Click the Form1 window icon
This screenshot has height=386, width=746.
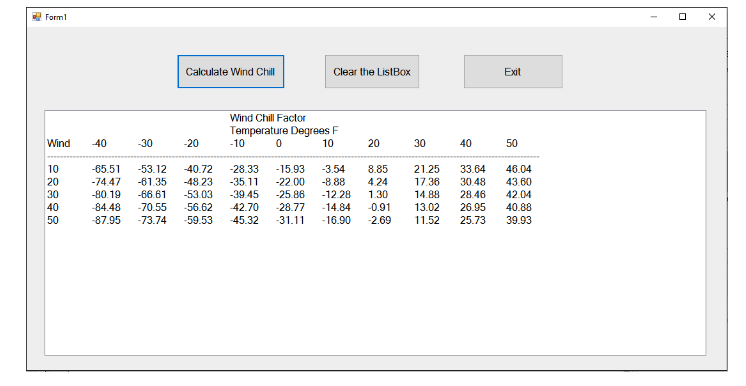pyautogui.click(x=37, y=17)
